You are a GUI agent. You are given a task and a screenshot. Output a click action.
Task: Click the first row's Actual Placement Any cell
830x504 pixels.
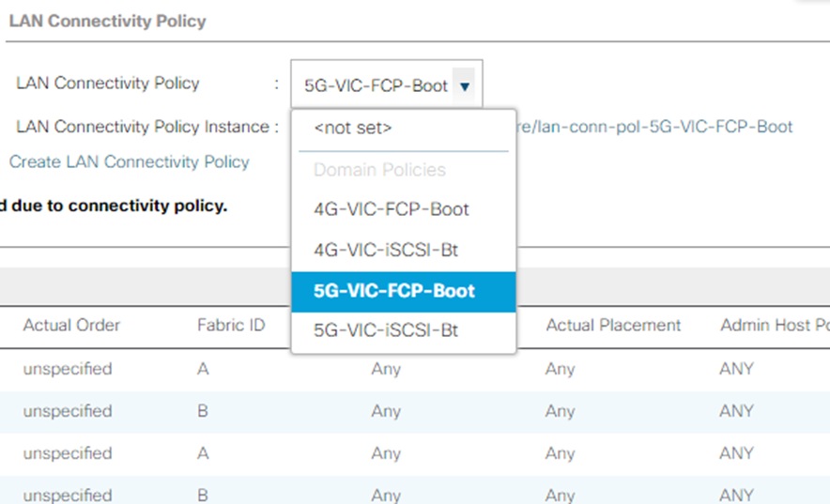click(x=560, y=369)
